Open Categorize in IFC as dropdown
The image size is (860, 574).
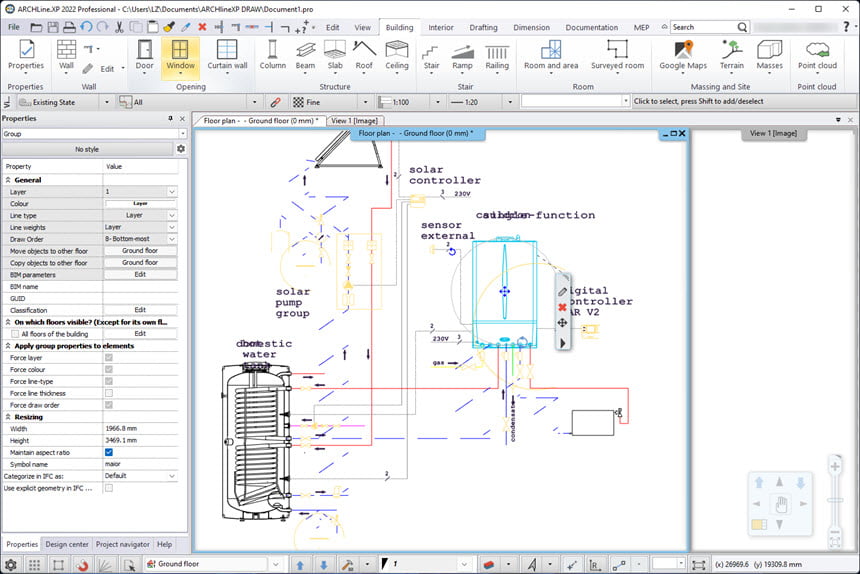pos(172,476)
